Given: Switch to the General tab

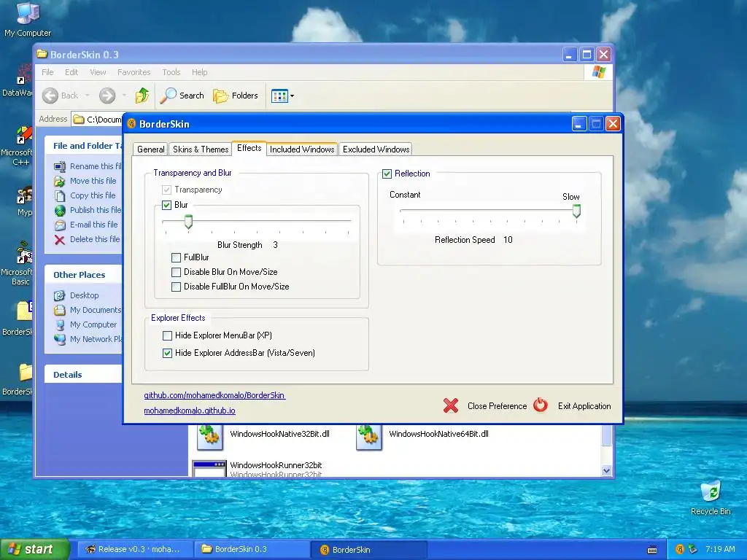Looking at the screenshot, I should coord(150,149).
